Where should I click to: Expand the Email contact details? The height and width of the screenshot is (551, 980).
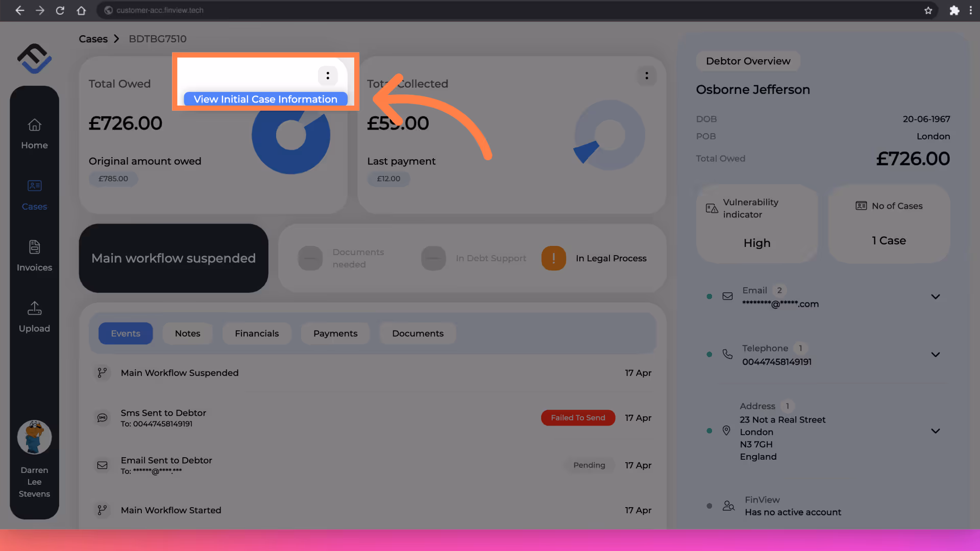[935, 297]
